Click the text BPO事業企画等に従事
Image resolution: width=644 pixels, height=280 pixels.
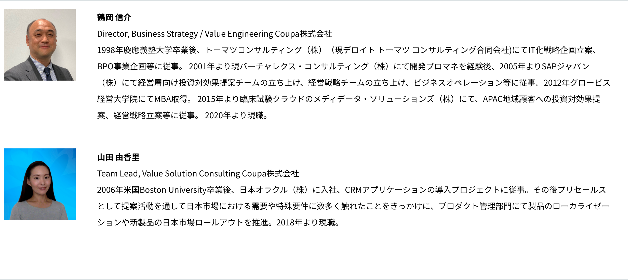click(x=140, y=67)
